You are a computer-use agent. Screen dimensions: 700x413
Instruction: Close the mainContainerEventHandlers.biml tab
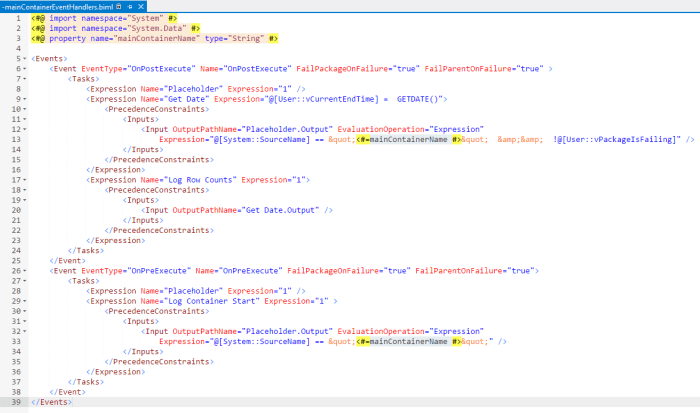pyautogui.click(x=141, y=7)
